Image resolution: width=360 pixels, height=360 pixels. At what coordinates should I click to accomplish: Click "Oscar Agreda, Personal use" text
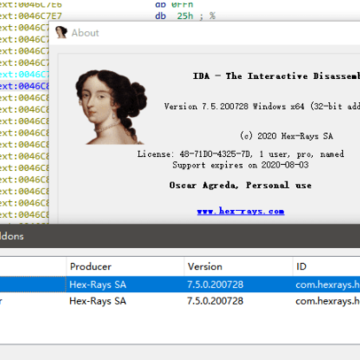240,185
